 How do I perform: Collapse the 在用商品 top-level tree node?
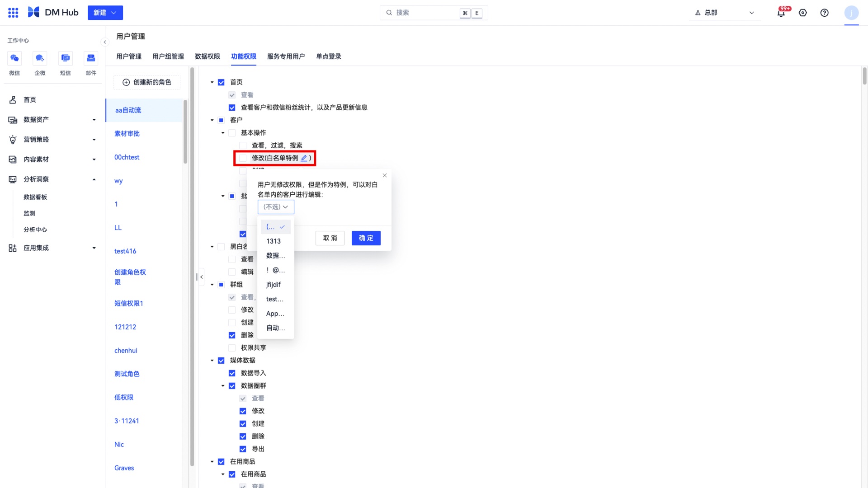[x=212, y=462]
